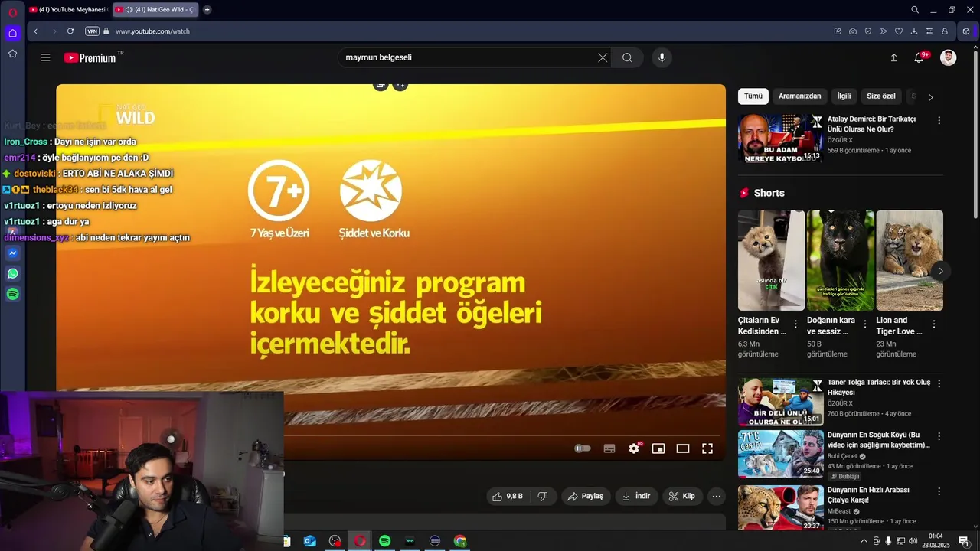The width and height of the screenshot is (980, 551).
Task: Go back with browser back arrow
Action: (35, 31)
